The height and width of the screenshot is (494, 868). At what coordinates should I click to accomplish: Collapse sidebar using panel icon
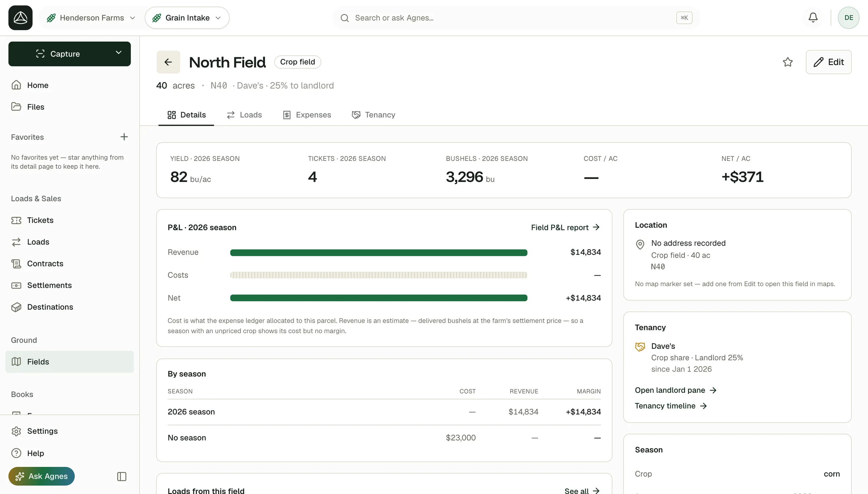(x=122, y=476)
